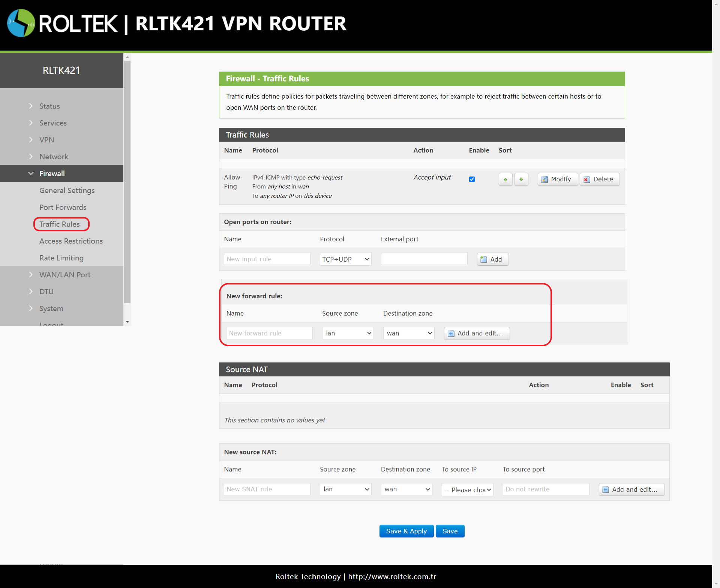720x588 pixels.
Task: Click the Save & Apply button
Action: pos(406,531)
